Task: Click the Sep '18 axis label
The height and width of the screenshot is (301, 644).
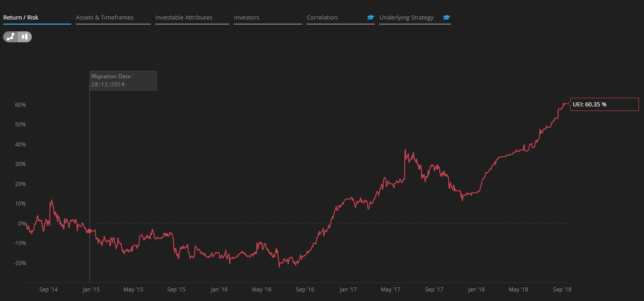Action: pos(562,289)
